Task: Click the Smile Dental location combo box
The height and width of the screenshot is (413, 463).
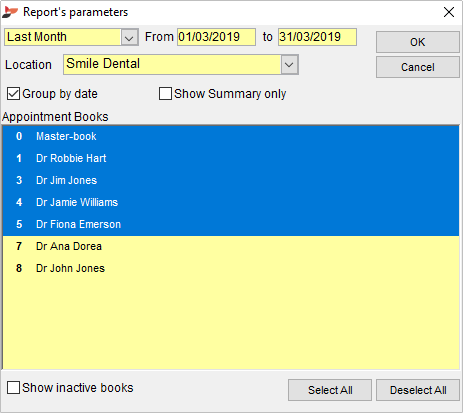Action: coord(181,64)
